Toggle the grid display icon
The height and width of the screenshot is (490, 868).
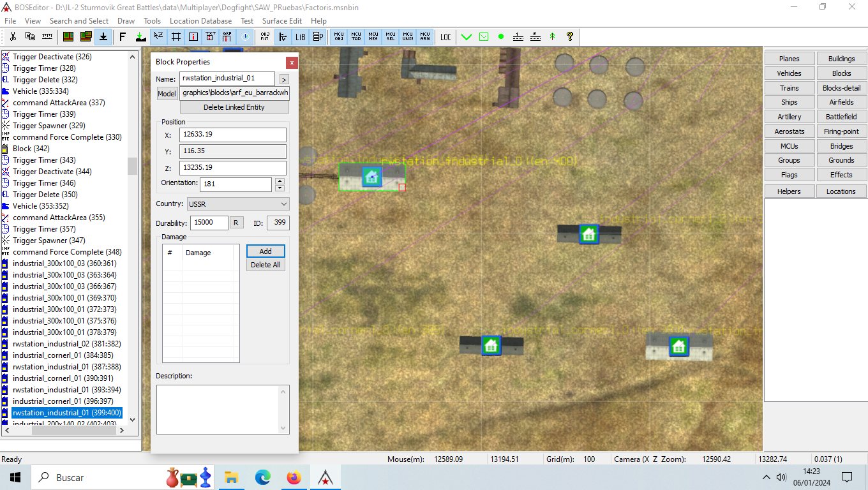(176, 36)
